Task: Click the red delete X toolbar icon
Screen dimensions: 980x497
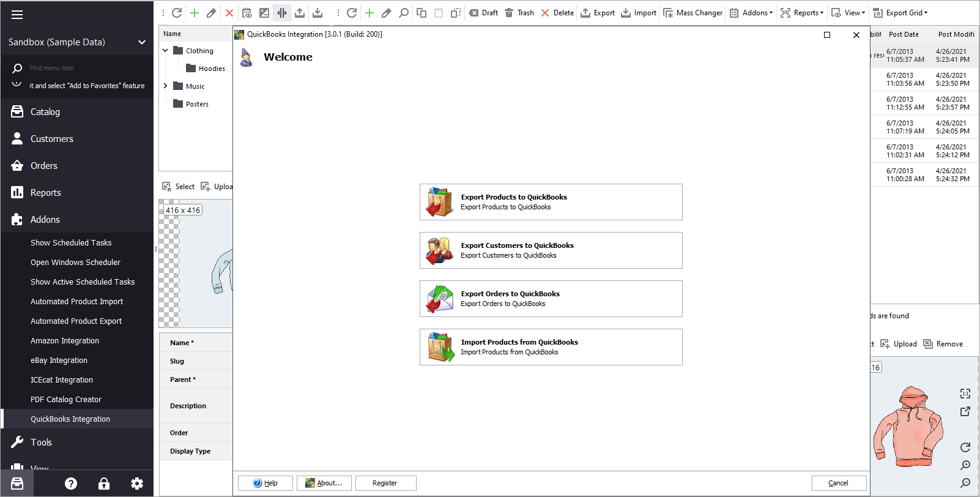Action: [229, 13]
